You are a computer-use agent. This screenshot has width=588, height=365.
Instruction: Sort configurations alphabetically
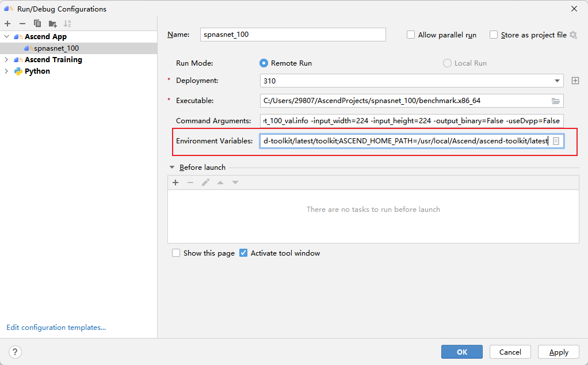pyautogui.click(x=67, y=24)
